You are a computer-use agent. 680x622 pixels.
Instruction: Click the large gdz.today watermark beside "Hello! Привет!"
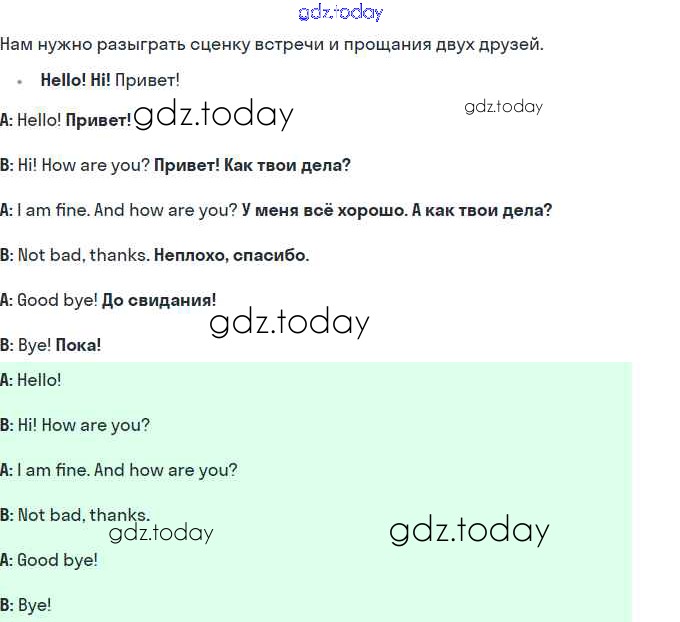(x=213, y=115)
